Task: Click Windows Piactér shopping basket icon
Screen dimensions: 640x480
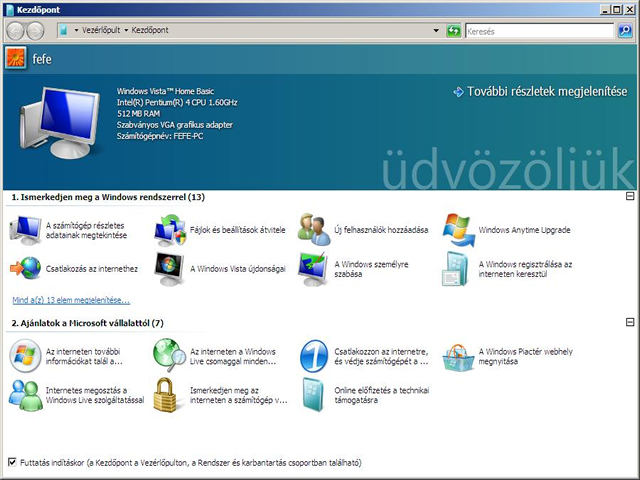Action: [x=458, y=358]
